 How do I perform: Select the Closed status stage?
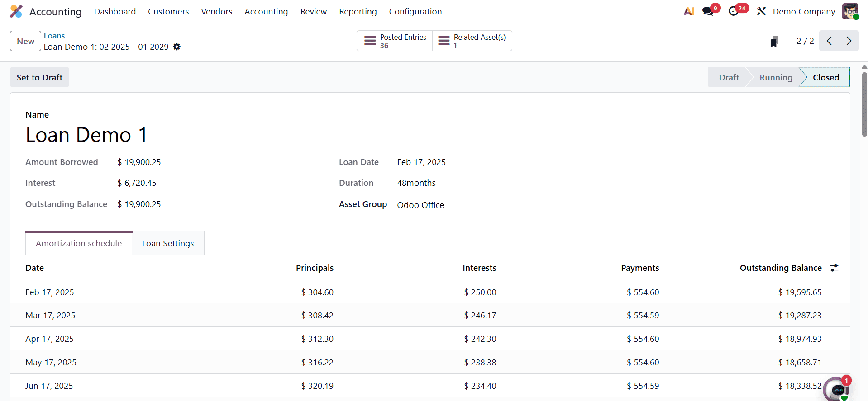(x=825, y=77)
